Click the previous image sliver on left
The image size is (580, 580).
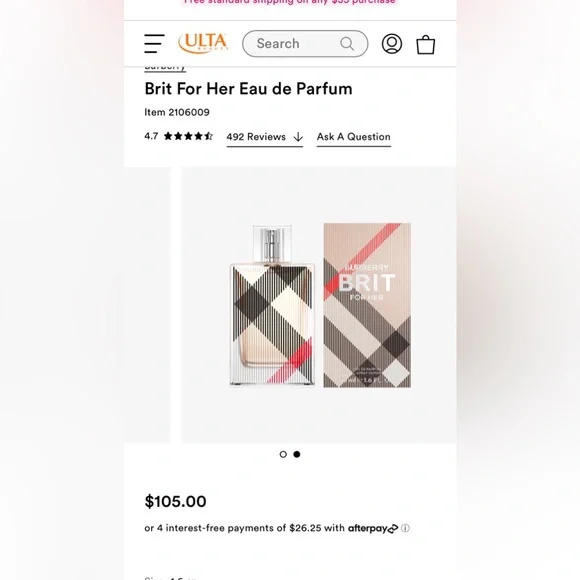click(147, 305)
